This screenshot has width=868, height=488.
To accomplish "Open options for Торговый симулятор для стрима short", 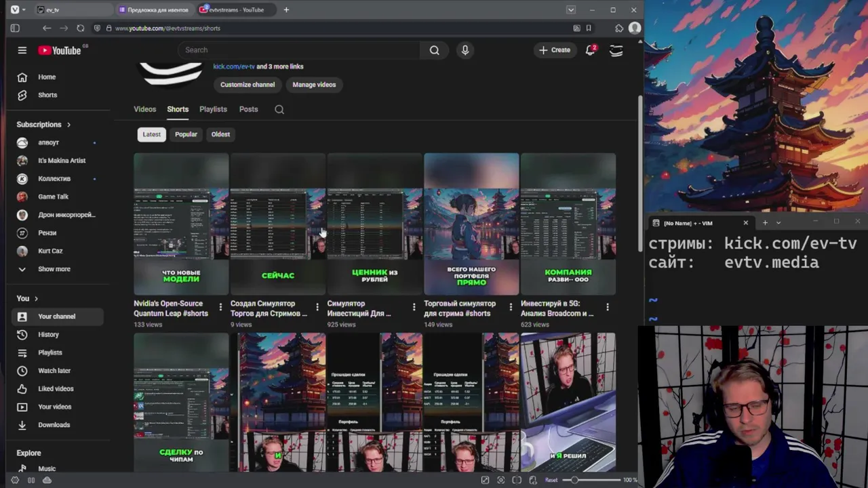I will coord(511,307).
